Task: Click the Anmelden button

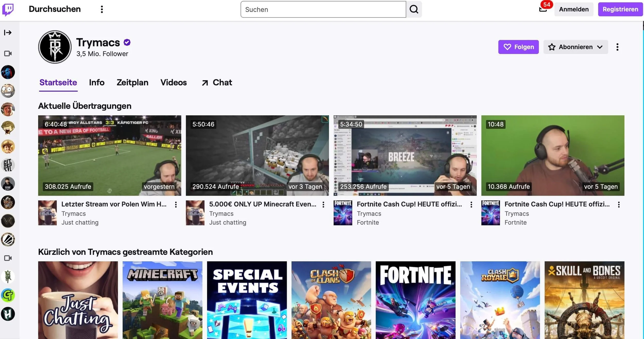Action: 573,9
